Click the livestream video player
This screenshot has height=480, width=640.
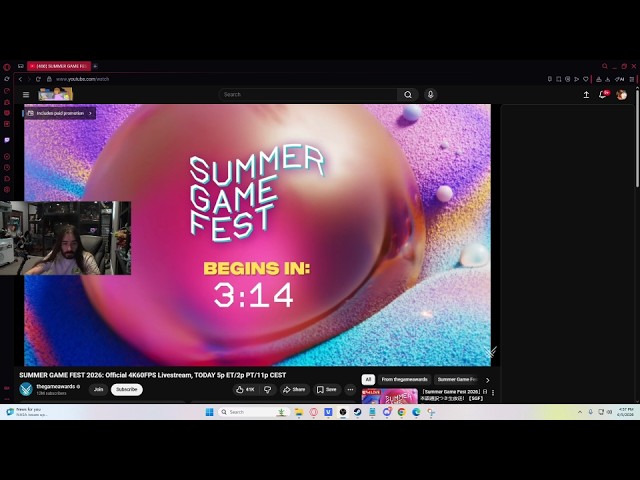[258, 235]
